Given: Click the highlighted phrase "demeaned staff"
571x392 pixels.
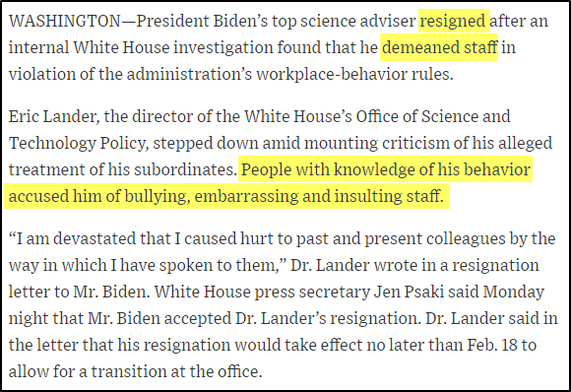Looking at the screenshot, I should (439, 47).
